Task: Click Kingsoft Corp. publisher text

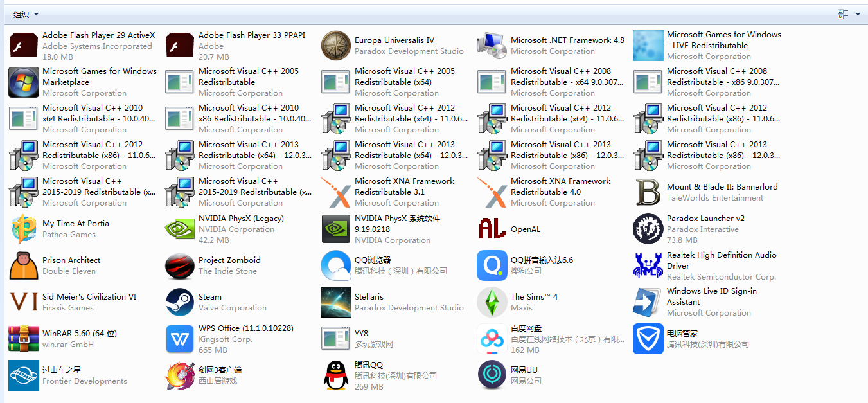Action: [x=226, y=339]
